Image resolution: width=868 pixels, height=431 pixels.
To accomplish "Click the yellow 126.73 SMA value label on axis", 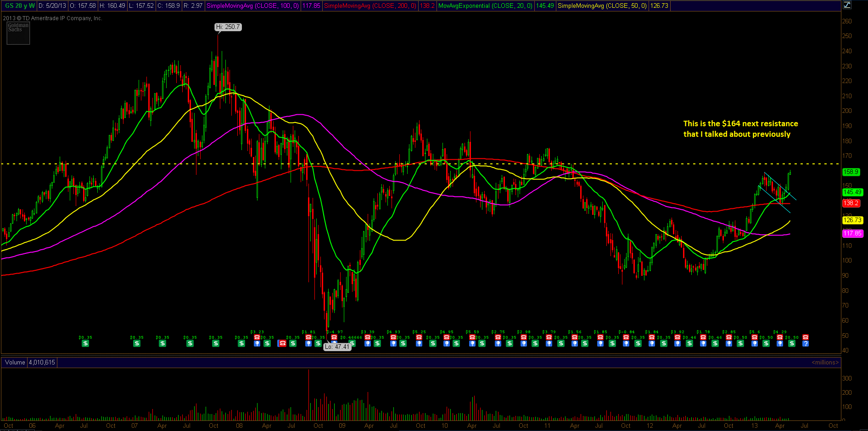I will tap(853, 220).
